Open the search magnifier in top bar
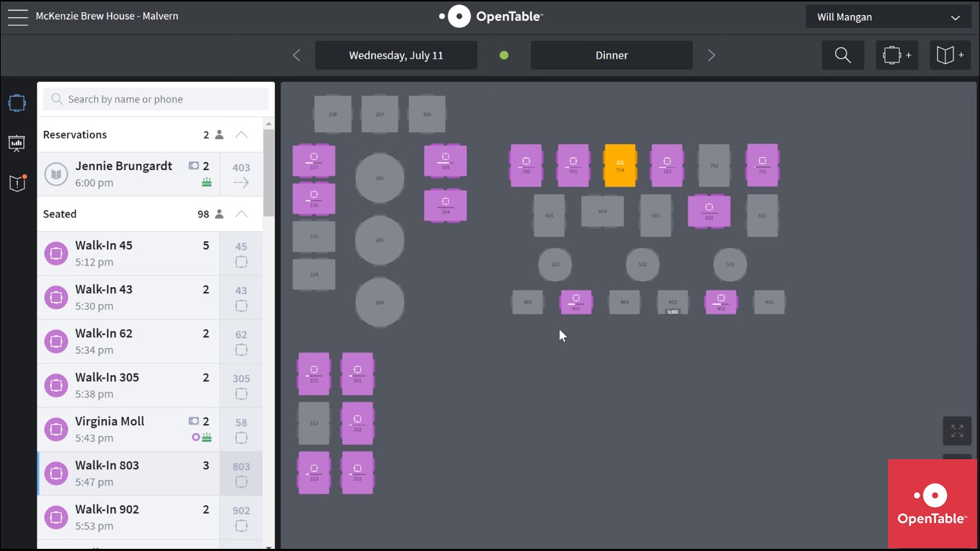The image size is (980, 551). [x=843, y=55]
